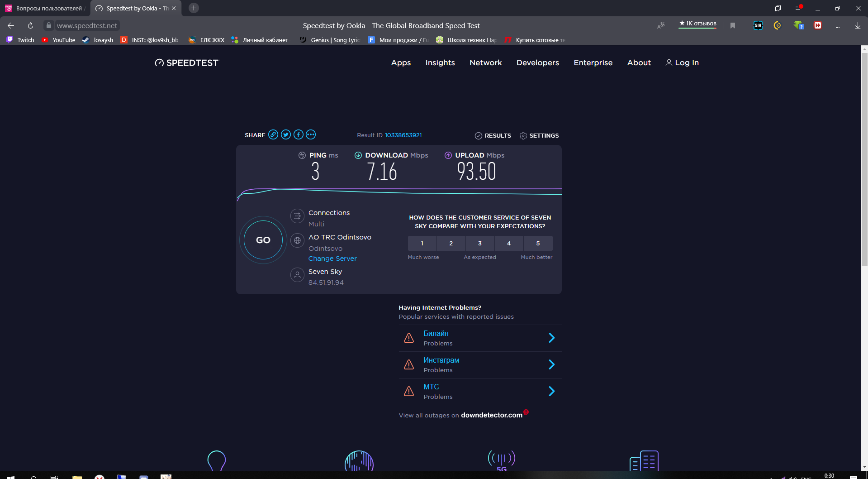Open the Билайн outage link

tap(436, 333)
